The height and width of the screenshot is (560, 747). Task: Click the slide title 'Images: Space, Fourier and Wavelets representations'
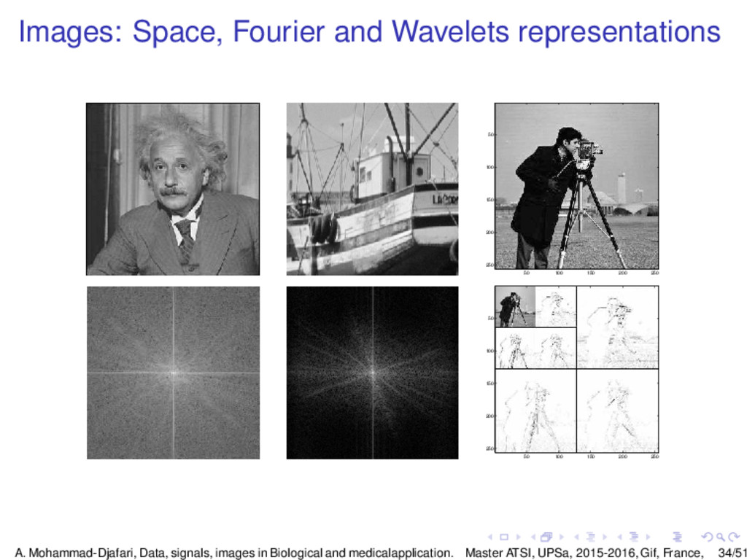(x=369, y=32)
